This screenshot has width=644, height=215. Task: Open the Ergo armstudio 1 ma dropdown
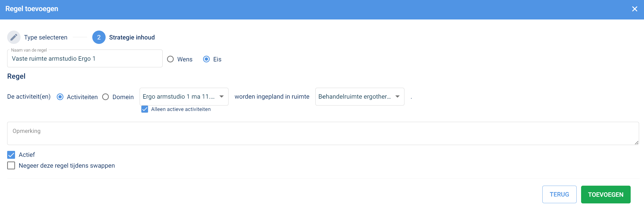coord(184,97)
